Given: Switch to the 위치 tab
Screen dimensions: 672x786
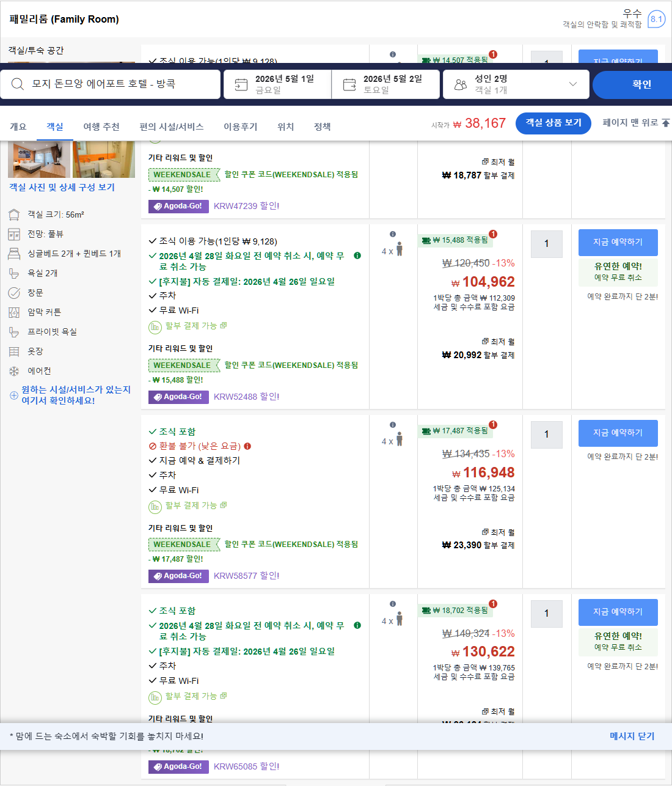Looking at the screenshot, I should pyautogui.click(x=285, y=127).
